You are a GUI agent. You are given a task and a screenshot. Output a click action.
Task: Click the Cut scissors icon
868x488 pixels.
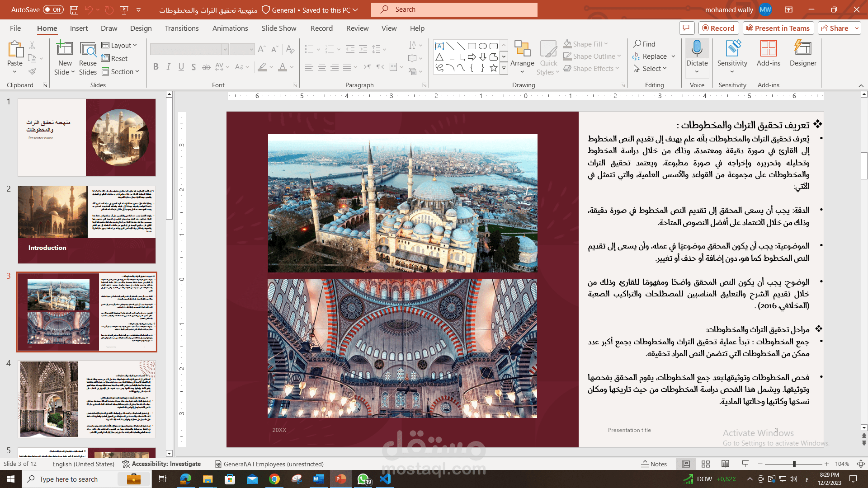click(x=32, y=46)
